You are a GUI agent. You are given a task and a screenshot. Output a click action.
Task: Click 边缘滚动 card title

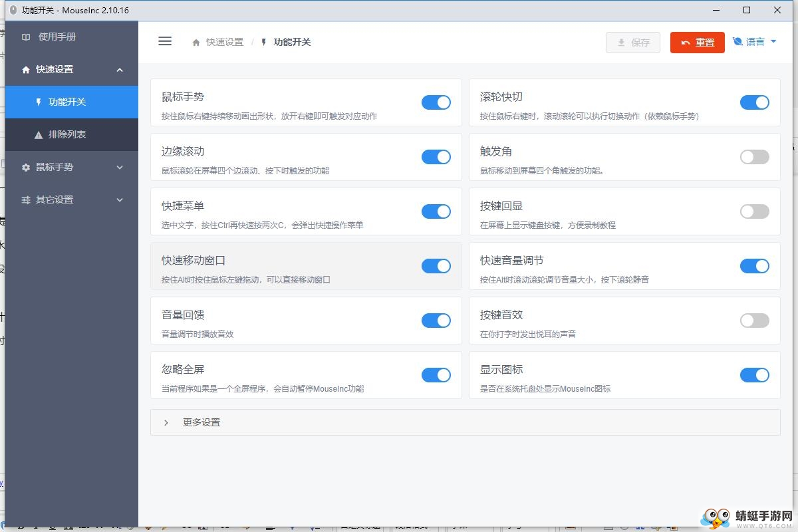tap(183, 152)
